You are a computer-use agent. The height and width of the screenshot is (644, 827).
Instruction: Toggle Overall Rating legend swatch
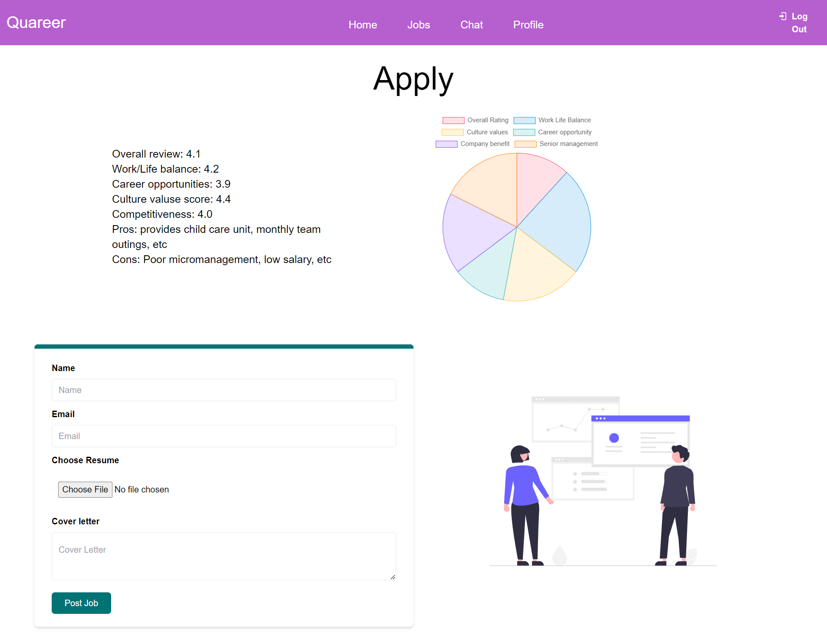click(x=453, y=121)
